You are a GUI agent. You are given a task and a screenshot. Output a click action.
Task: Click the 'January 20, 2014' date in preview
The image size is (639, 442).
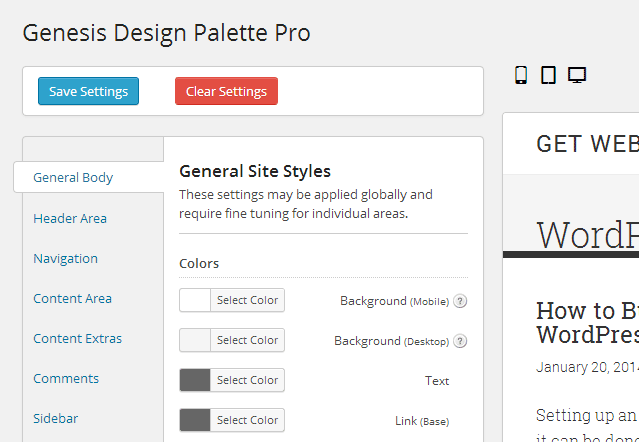(x=587, y=367)
